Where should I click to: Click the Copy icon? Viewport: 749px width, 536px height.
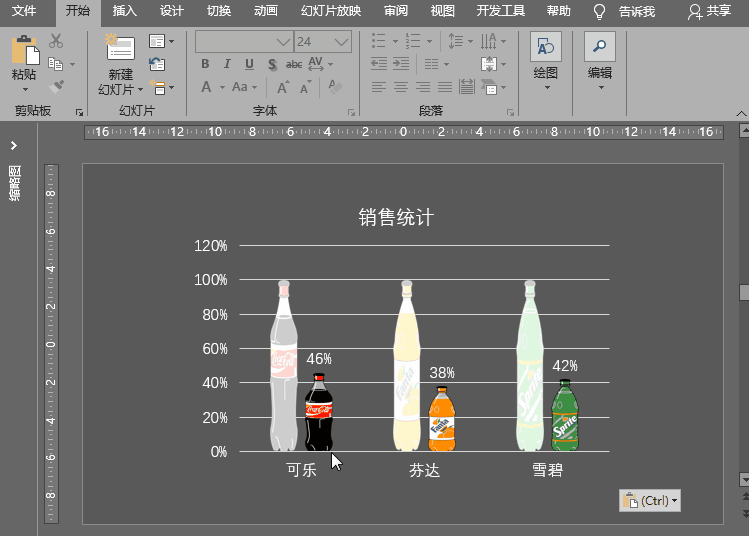tap(55, 64)
